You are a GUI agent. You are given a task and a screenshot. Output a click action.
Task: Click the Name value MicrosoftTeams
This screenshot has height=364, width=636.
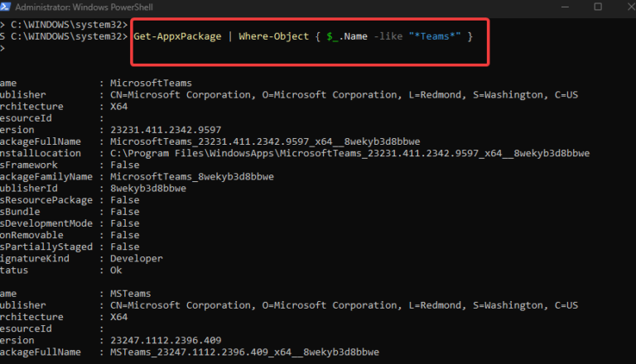click(151, 83)
